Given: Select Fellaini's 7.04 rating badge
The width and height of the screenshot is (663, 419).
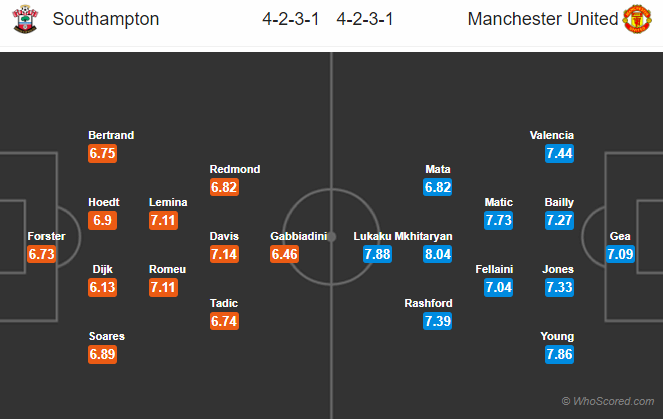Looking at the screenshot, I should coord(498,287).
